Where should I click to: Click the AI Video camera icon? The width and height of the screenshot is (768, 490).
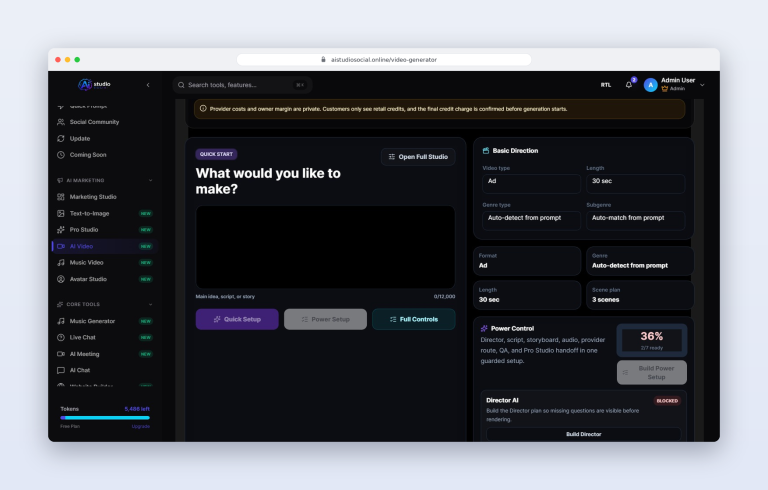61,246
